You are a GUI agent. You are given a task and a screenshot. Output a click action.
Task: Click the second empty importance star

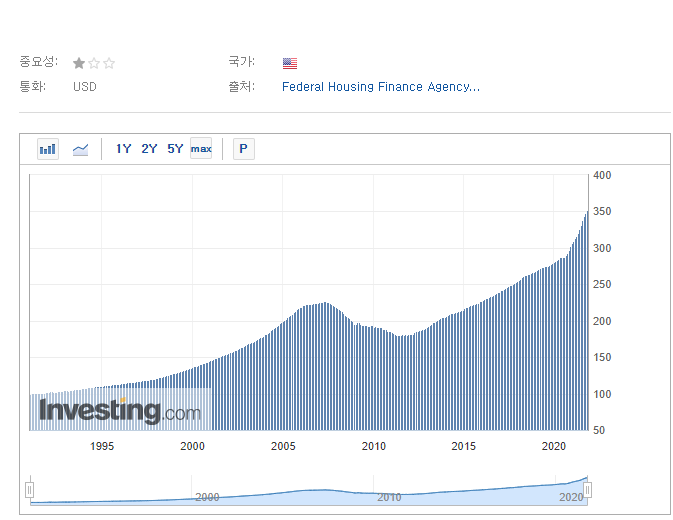click(94, 63)
